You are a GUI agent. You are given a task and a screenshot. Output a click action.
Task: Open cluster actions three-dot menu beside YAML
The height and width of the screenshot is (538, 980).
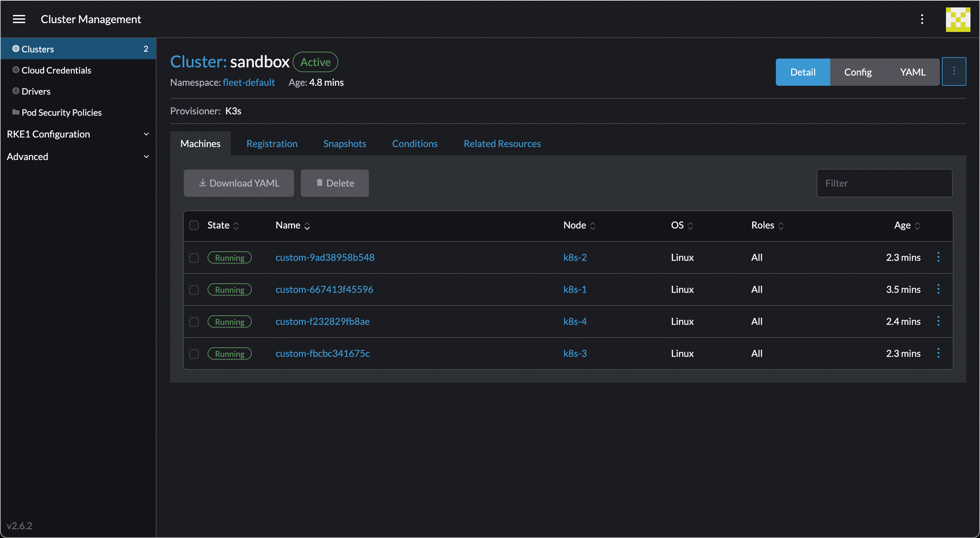(x=954, y=72)
